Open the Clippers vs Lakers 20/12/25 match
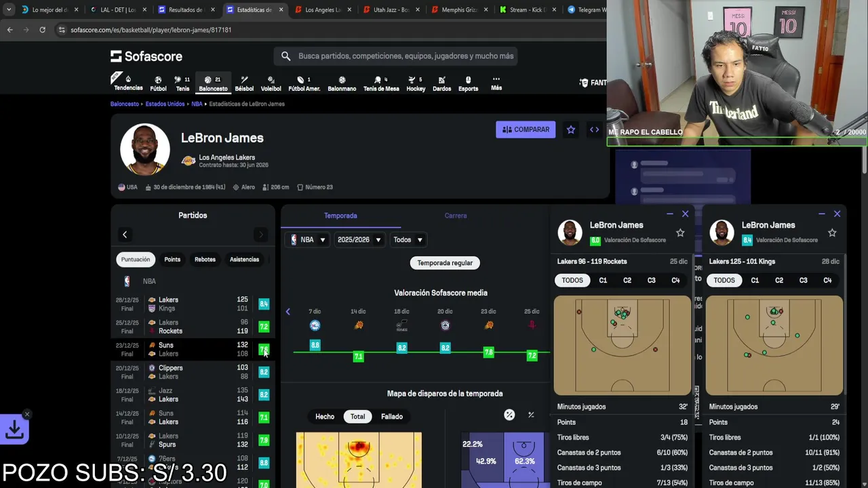Screen dimensions: 868x488 pyautogui.click(x=193, y=372)
